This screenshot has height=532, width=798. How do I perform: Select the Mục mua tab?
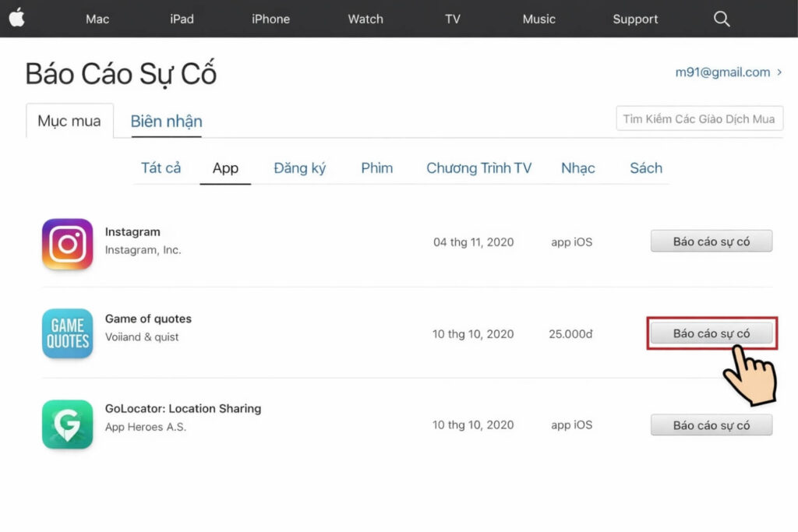(69, 121)
